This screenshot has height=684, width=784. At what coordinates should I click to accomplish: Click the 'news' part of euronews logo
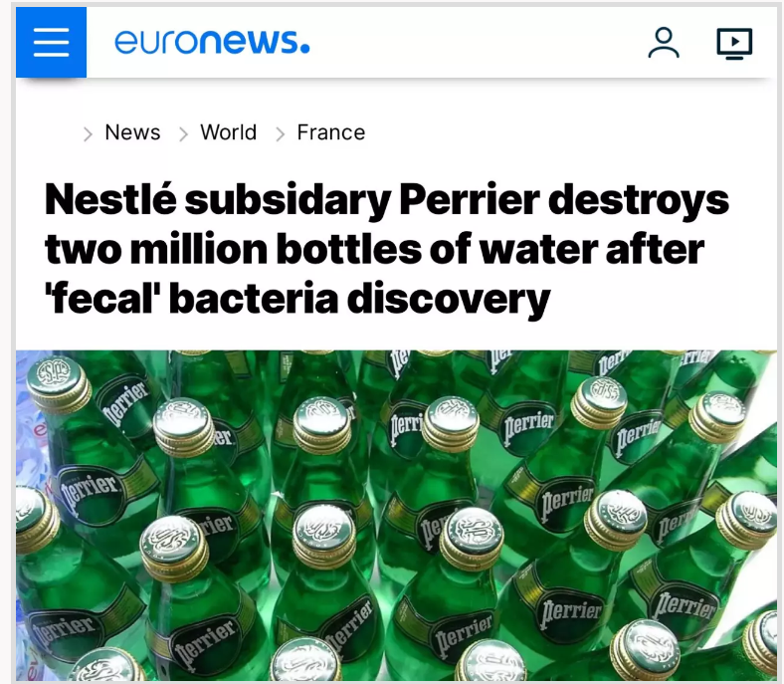[x=255, y=42]
